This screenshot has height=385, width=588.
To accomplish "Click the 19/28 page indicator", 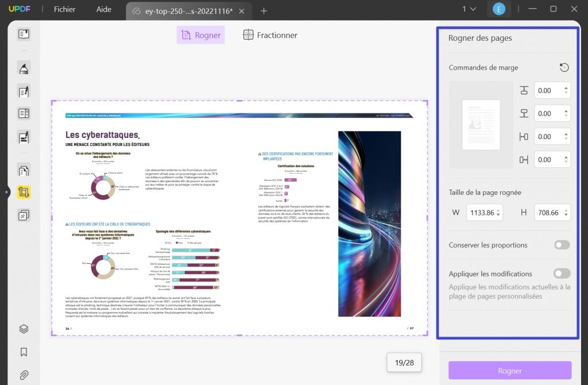I will coord(404,363).
